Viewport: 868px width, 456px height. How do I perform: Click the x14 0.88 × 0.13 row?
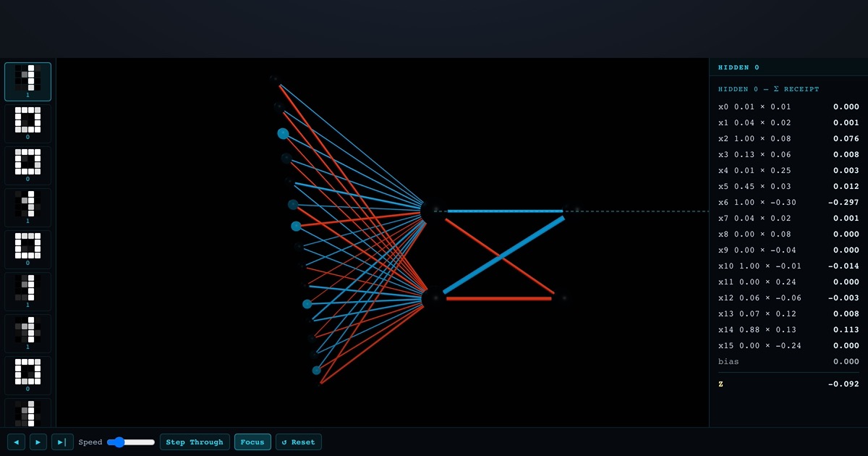[x=788, y=329]
